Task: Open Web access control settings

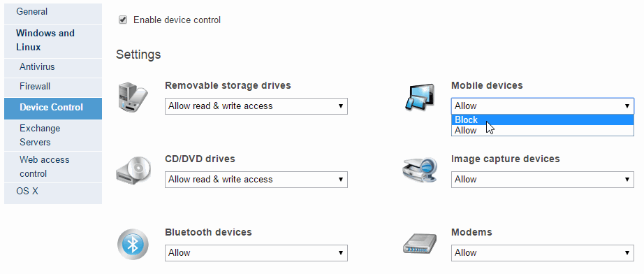Action: click(x=53, y=167)
